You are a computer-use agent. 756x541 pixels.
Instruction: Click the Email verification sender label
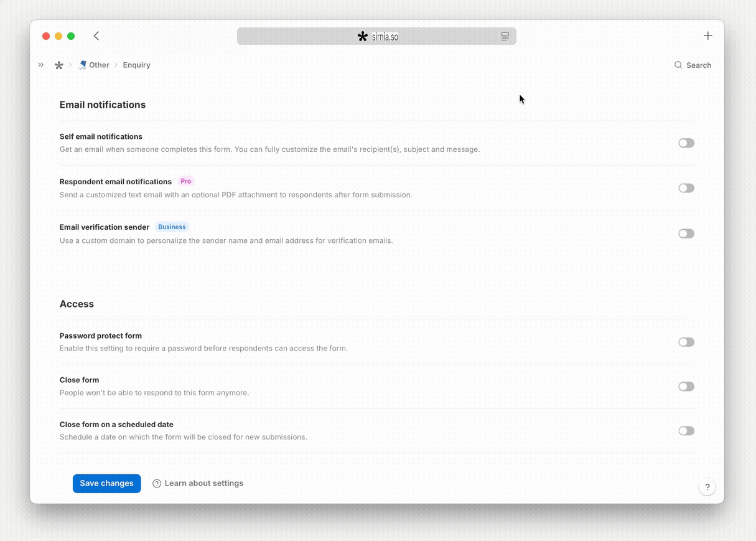(x=105, y=227)
